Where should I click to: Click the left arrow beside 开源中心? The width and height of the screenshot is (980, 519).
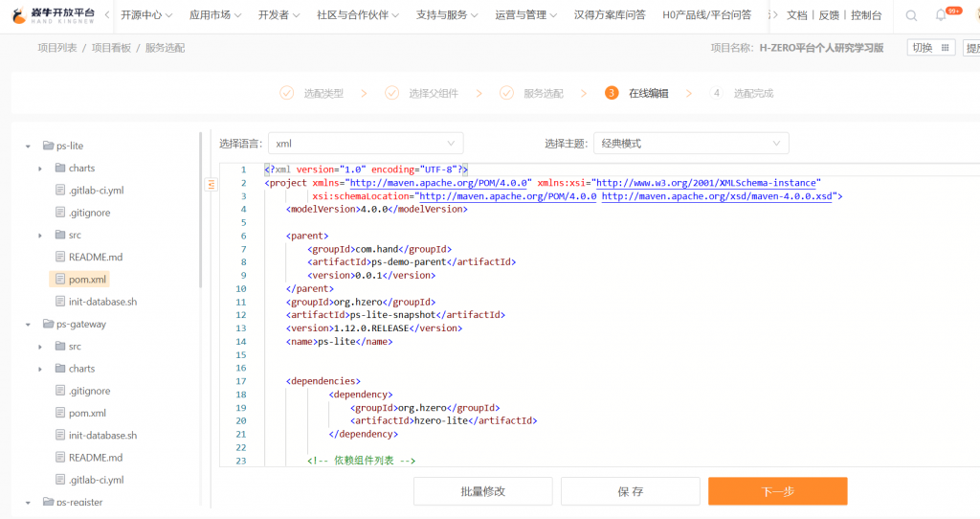107,15
